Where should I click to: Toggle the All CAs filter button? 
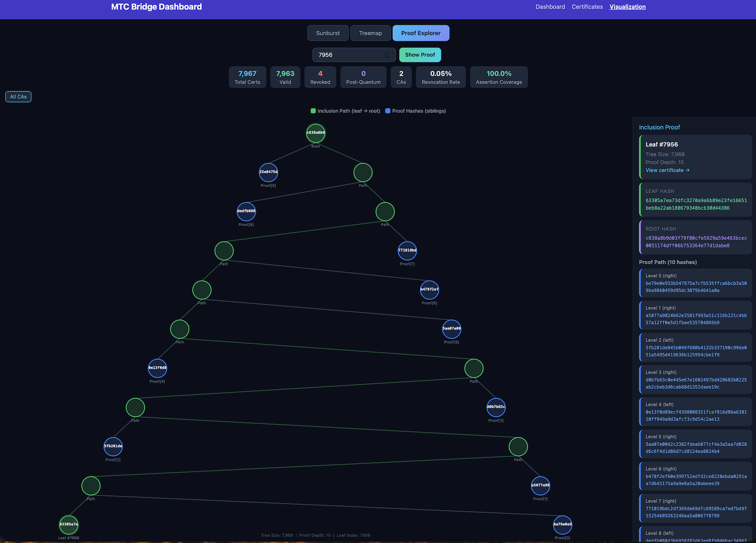tap(18, 96)
